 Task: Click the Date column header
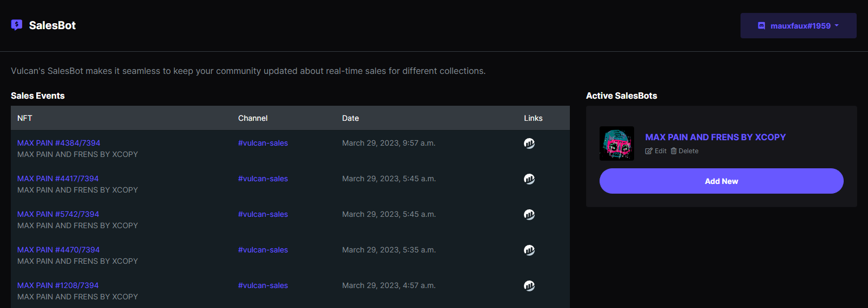(x=351, y=118)
